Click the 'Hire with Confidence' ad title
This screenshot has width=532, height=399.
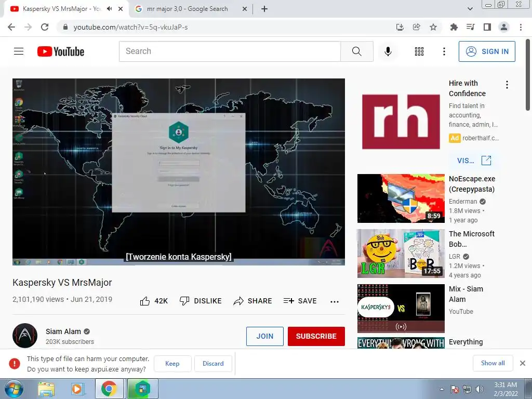[467, 88]
